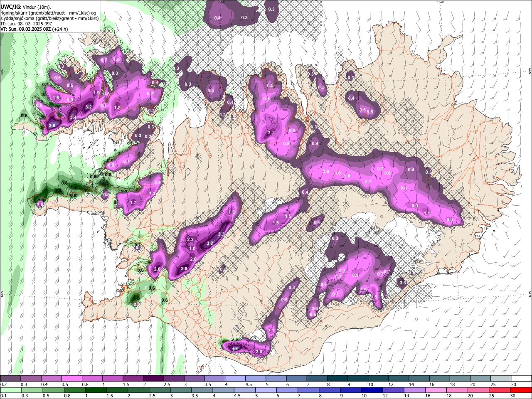
Task: Pick the palest green 0.1 rain legend swatch
Action: (10, 390)
